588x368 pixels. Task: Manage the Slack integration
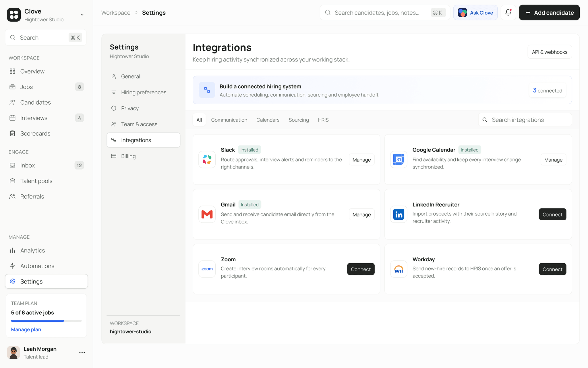(x=361, y=160)
